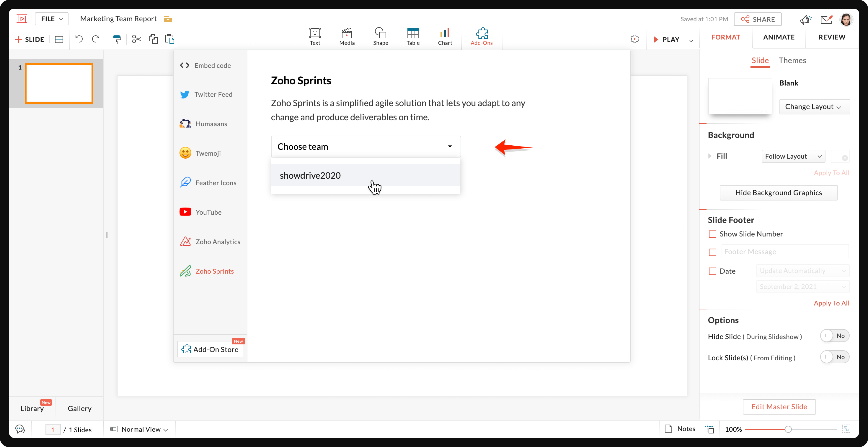Open the Choose team dropdown
The height and width of the screenshot is (447, 868).
[x=366, y=147]
